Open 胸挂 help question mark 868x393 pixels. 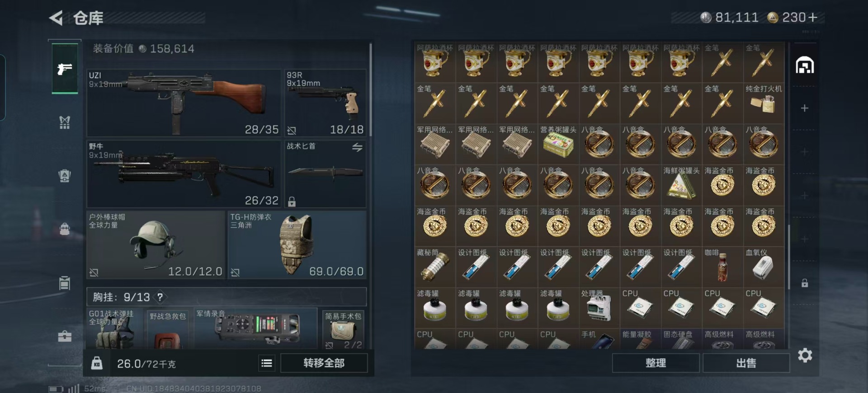[x=160, y=297]
